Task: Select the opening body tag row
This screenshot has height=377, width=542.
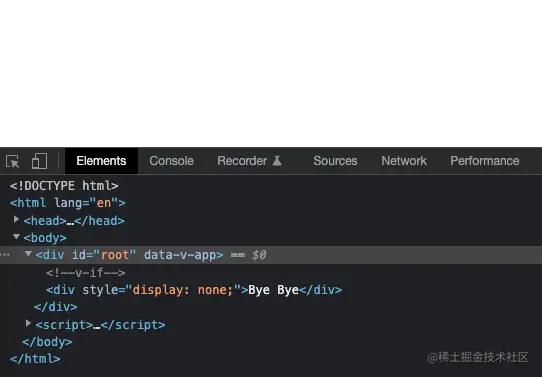Action: [x=45, y=238]
